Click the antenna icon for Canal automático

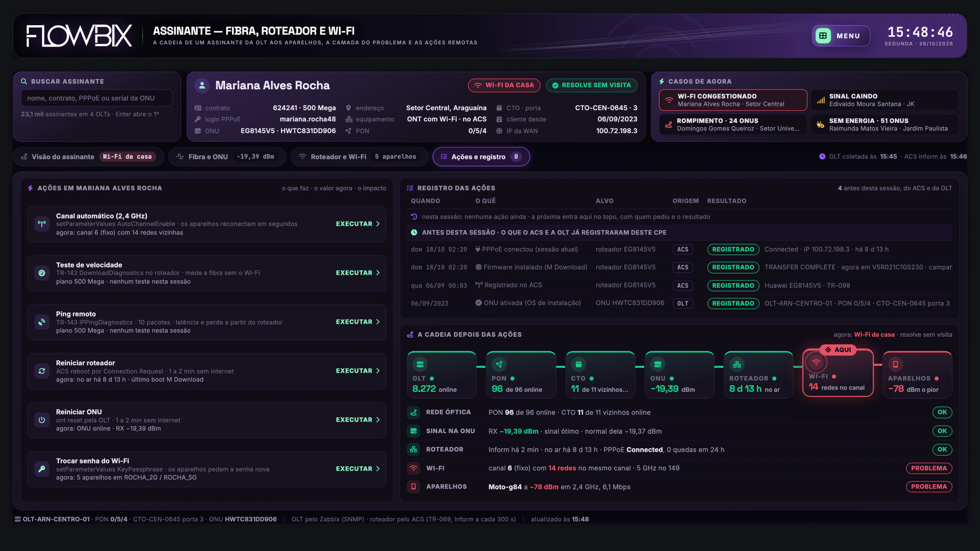click(42, 224)
